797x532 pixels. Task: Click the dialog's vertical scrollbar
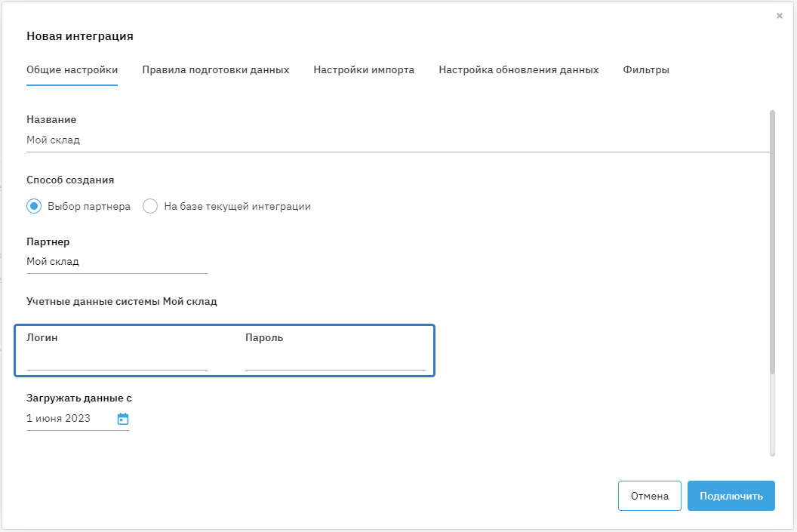pos(772,241)
